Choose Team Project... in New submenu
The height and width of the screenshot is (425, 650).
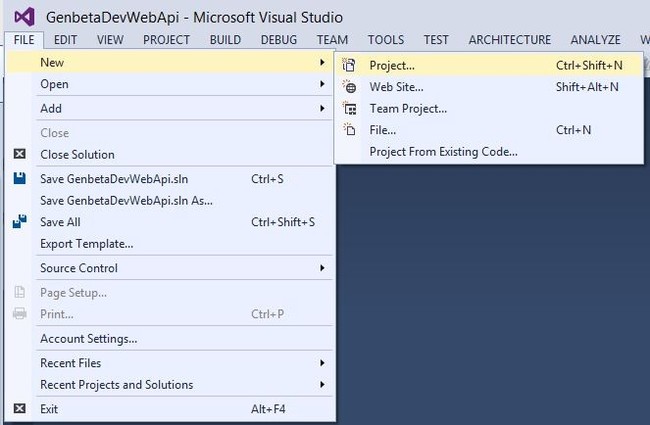[x=489, y=109]
